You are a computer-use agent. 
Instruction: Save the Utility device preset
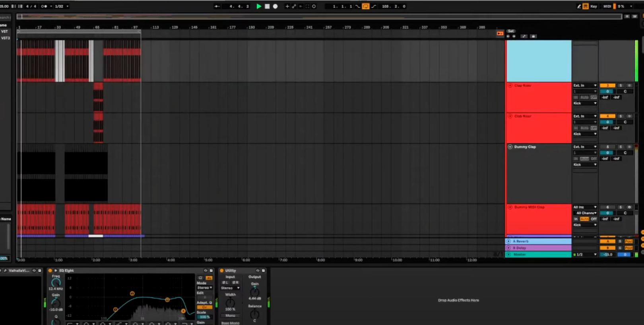263,271
